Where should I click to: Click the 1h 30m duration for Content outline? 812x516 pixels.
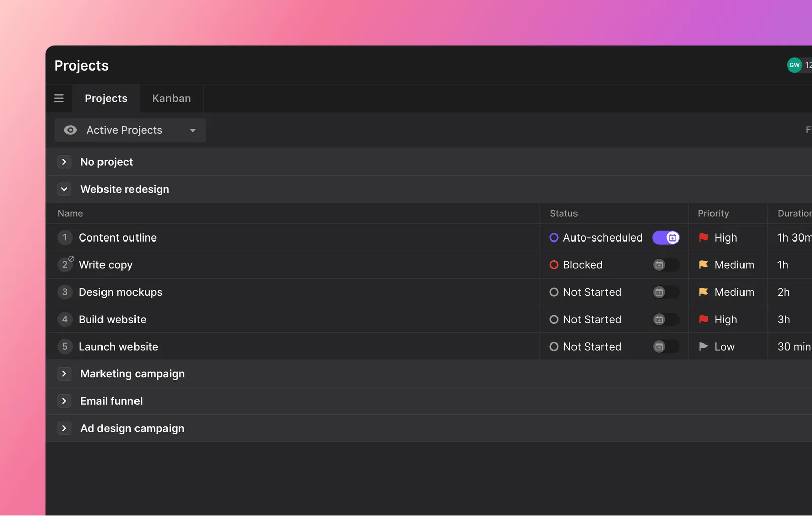pyautogui.click(x=794, y=237)
